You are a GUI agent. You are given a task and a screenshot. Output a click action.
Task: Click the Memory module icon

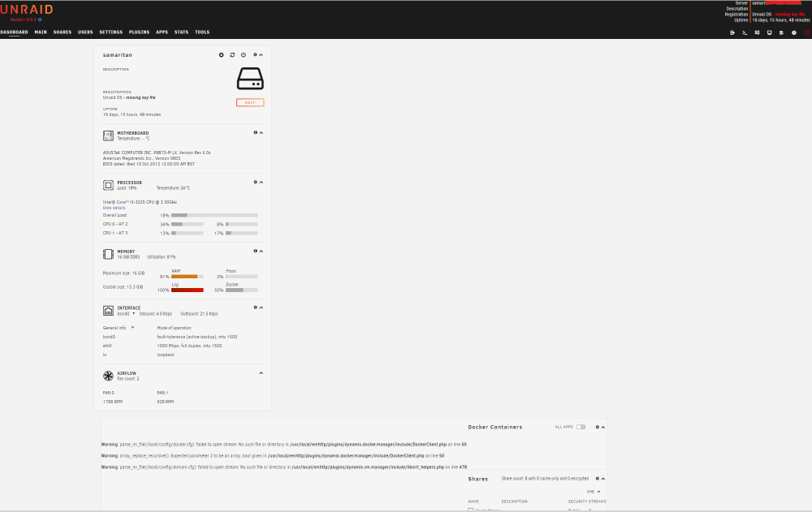click(108, 254)
